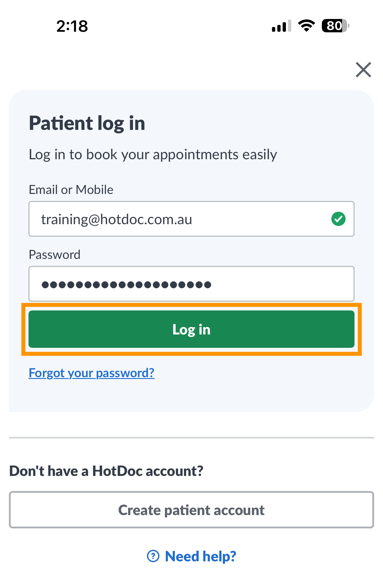Open the Forgot your password link
383x588 pixels.
pyautogui.click(x=91, y=373)
